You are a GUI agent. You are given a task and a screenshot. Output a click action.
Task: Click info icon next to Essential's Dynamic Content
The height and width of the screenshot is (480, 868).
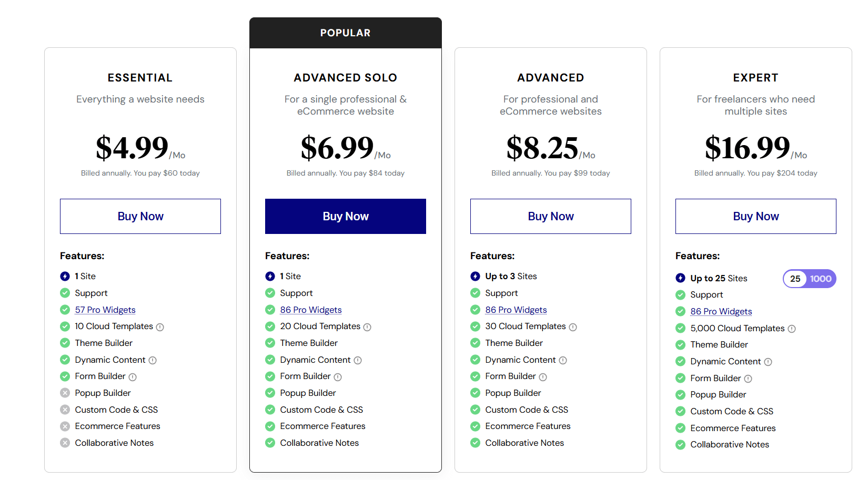[x=153, y=360]
